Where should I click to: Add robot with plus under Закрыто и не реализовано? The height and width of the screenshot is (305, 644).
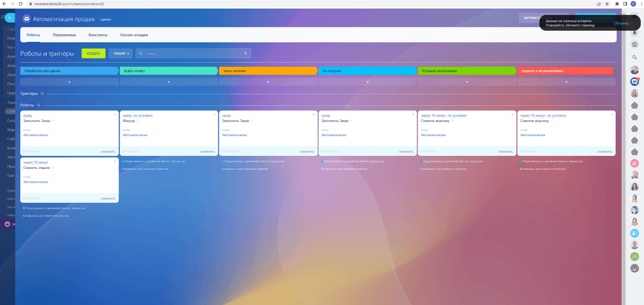(x=567, y=82)
